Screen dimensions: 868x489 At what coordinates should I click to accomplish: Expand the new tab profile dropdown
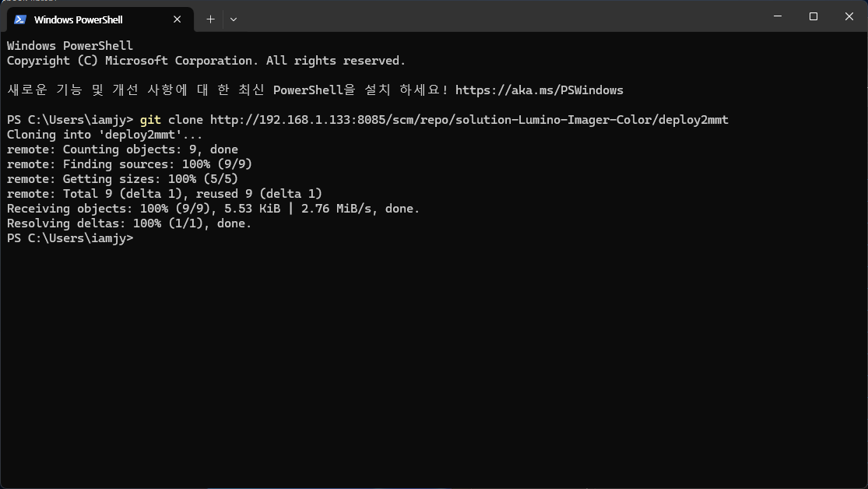coord(234,19)
